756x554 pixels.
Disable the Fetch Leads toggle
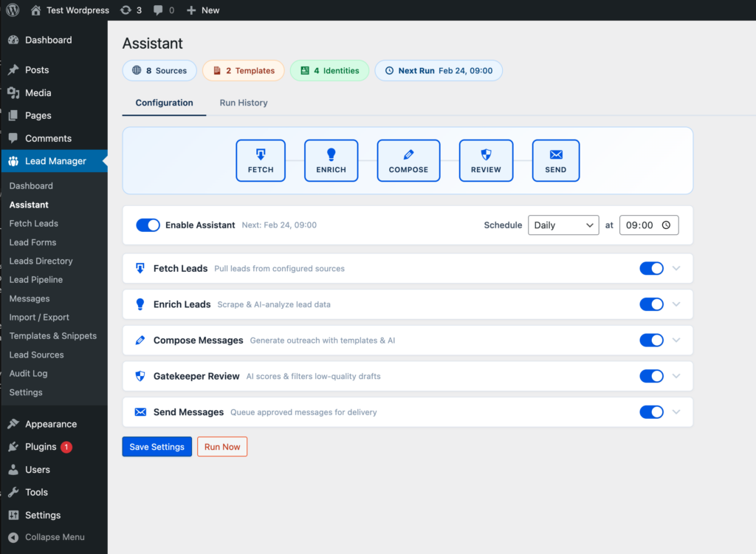point(651,268)
